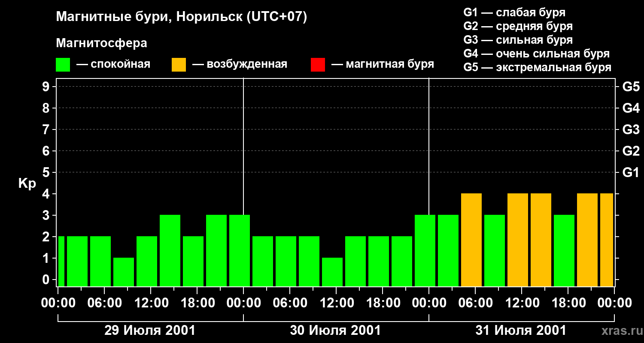
Task: Click the '— магнитная буря' legend label
Action: click(383, 65)
